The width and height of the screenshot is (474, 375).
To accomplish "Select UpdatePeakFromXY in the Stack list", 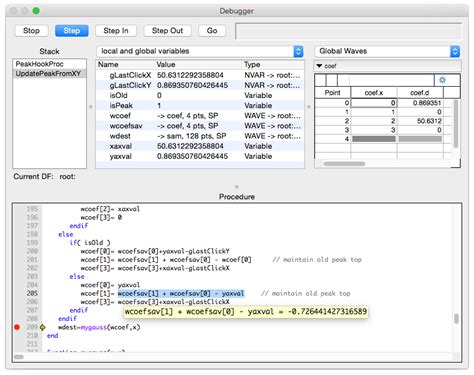I will tap(49, 74).
